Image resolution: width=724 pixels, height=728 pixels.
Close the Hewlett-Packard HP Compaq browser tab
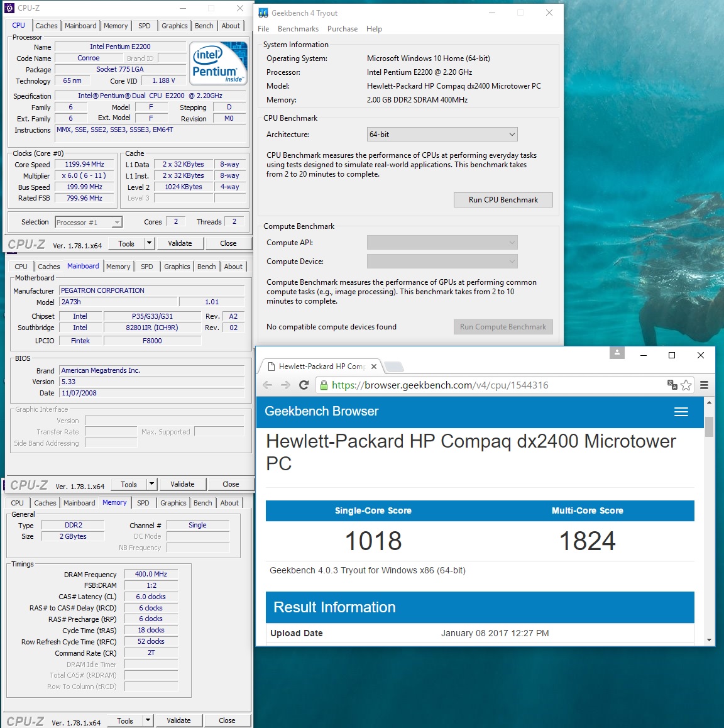pos(373,367)
